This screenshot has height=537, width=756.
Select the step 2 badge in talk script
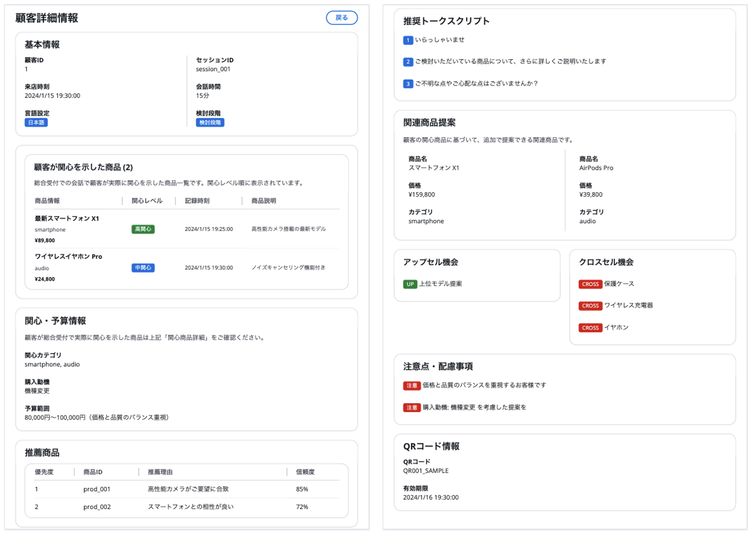(x=408, y=62)
